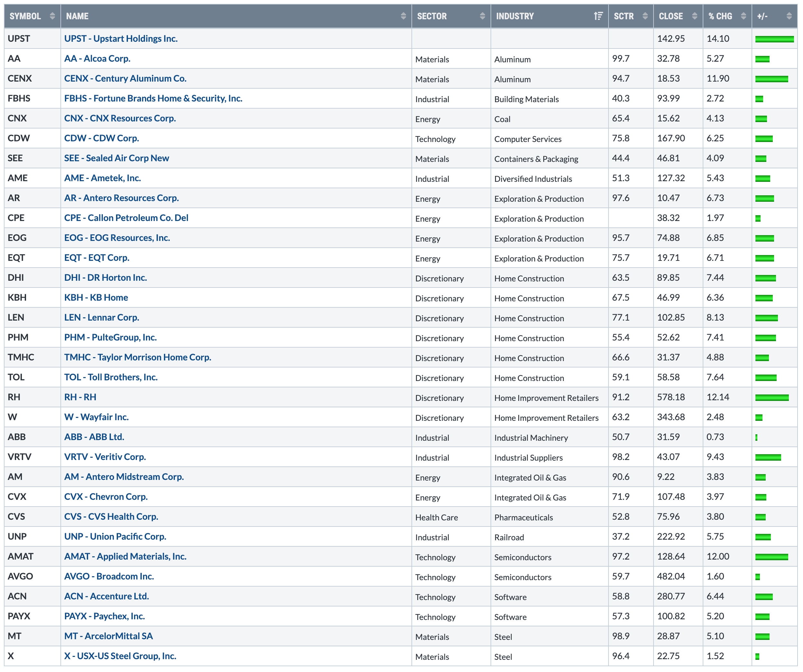Open the CPE - Callon Petroleum link

126,218
